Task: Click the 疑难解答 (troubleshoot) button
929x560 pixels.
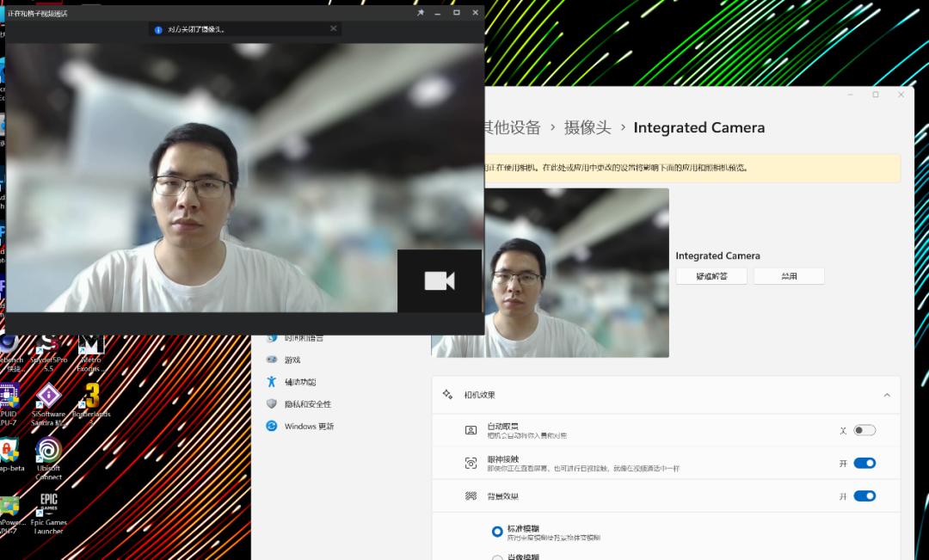Action: (711, 275)
